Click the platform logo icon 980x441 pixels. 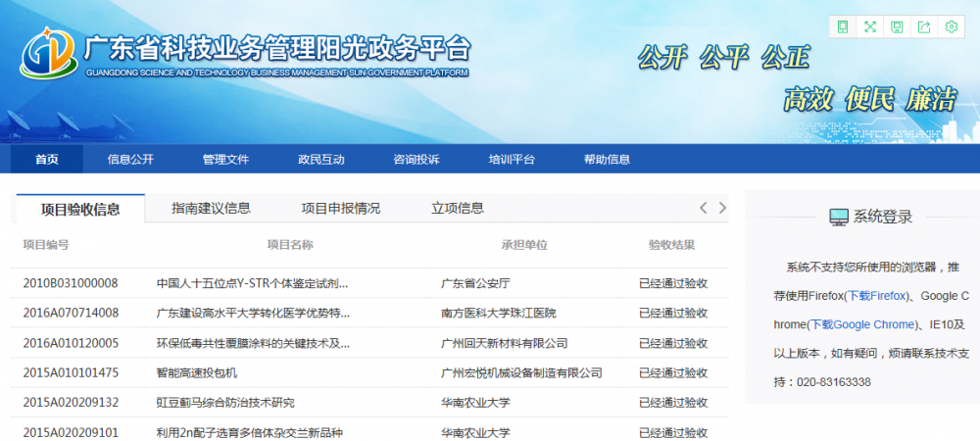click(48, 54)
